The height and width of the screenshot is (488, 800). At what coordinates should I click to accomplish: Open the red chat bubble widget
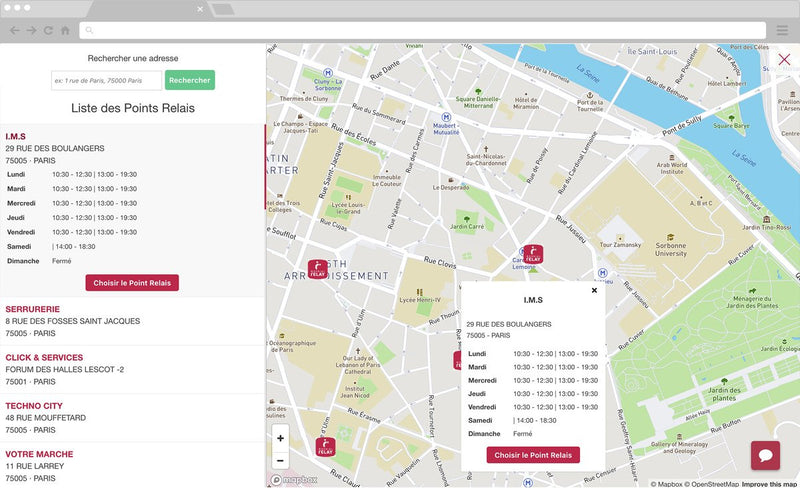pos(765,455)
